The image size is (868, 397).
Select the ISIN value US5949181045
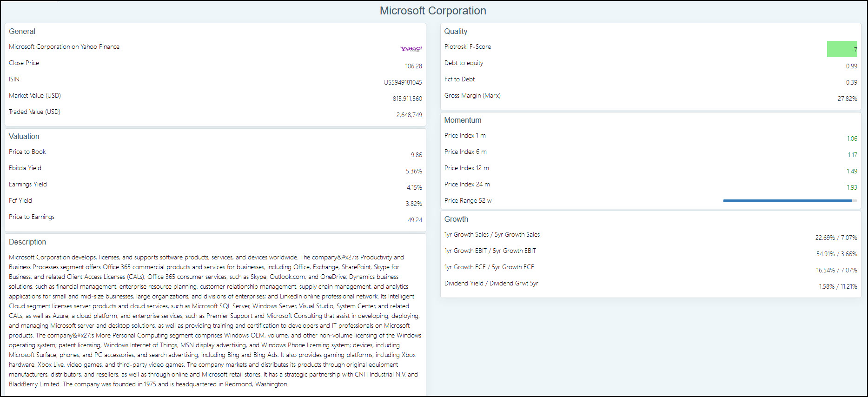coord(403,82)
